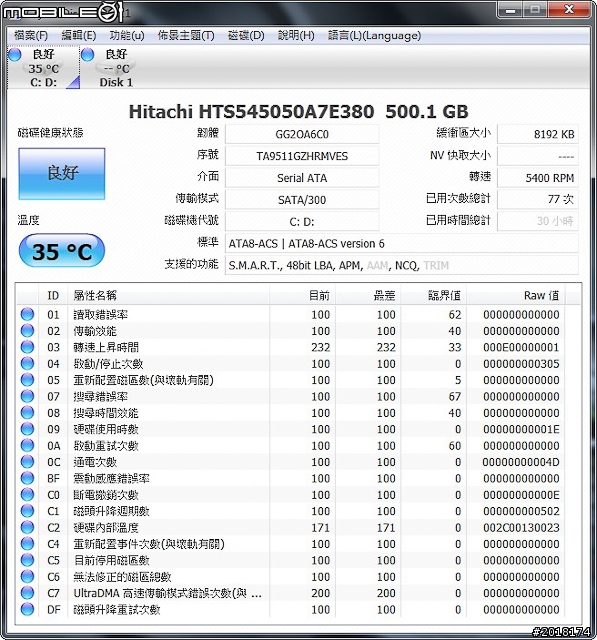Click the 77 次 power-on count field

click(538, 200)
